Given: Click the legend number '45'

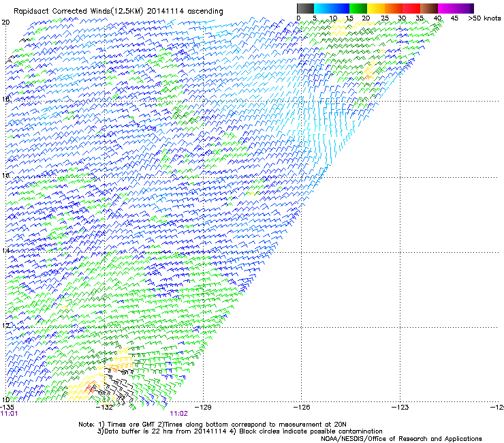Looking at the screenshot, I should [x=454, y=18].
